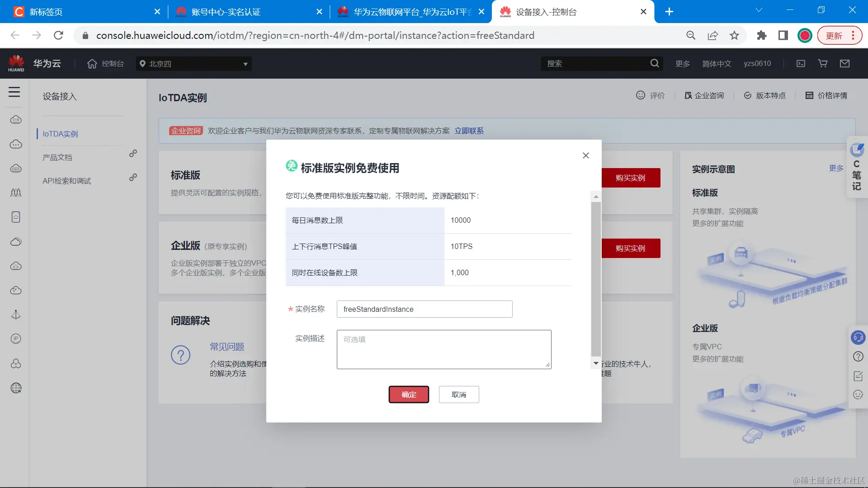Click the hamburger menu icon in sidebar
This screenshot has width=868, height=488.
point(14,92)
